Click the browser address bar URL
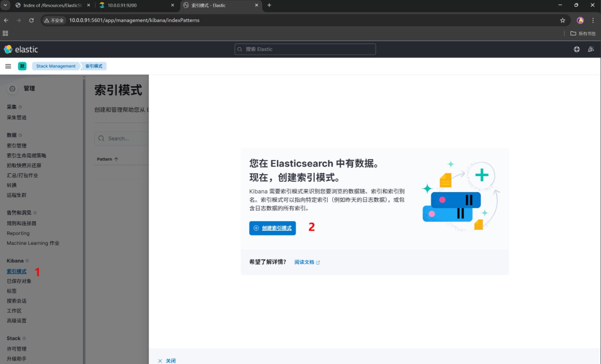Screen dimensions: 601x364 pos(134,20)
